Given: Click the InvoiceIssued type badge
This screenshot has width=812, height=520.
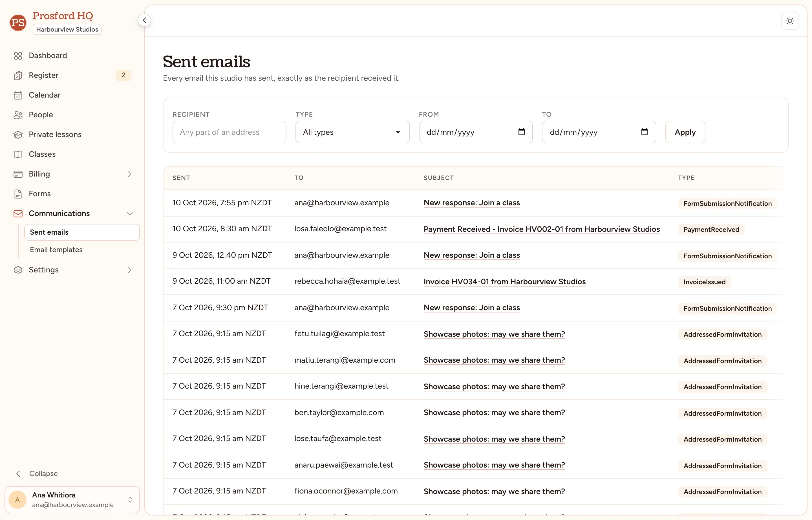Looking at the screenshot, I should coord(704,282).
